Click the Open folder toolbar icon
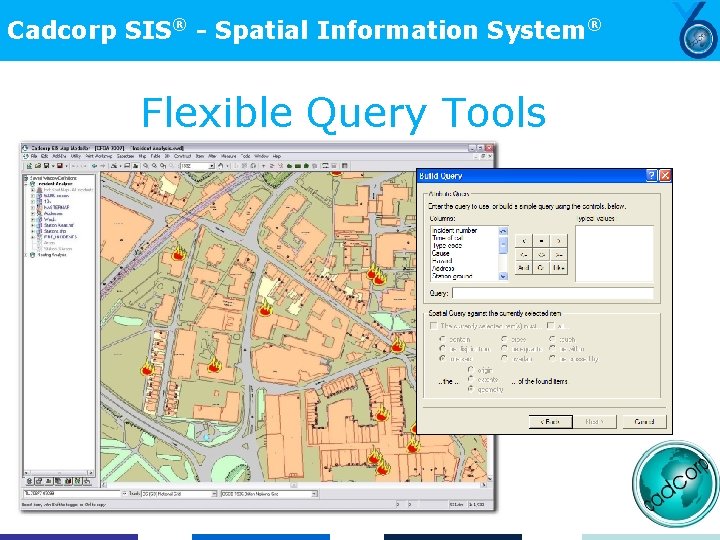This screenshot has height=540, width=720. (38, 166)
